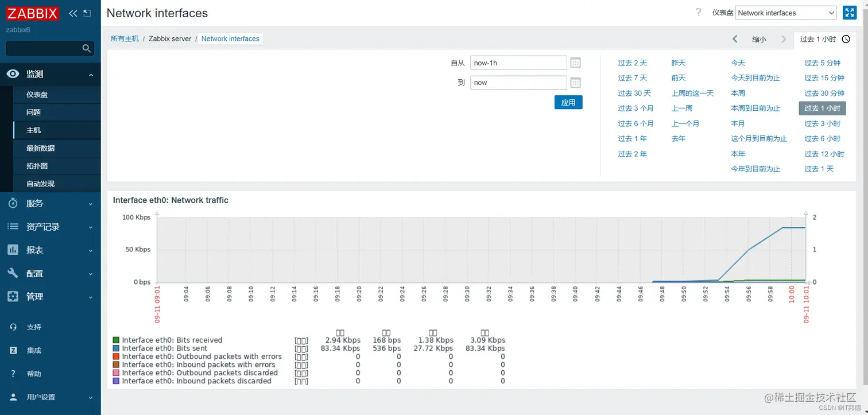Click the blue Bits sent legend swatch

click(x=116, y=348)
